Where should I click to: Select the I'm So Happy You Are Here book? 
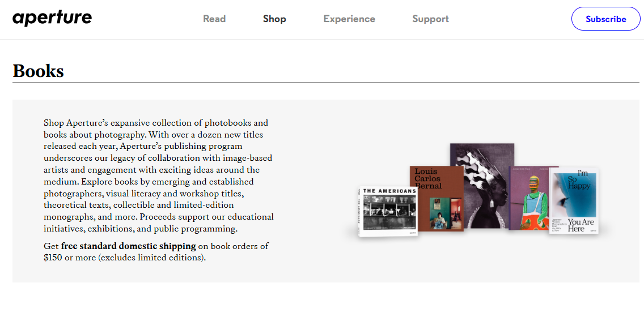click(574, 200)
